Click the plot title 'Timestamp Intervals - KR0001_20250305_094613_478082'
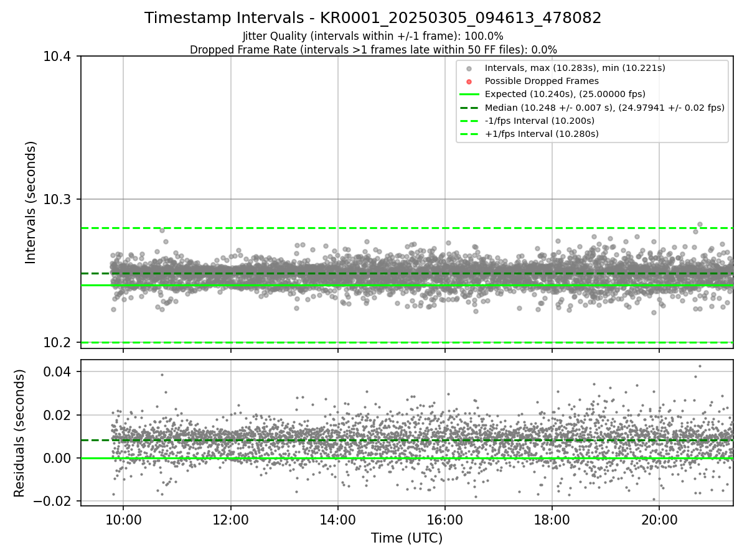This screenshot has width=747, height=560. [373, 18]
